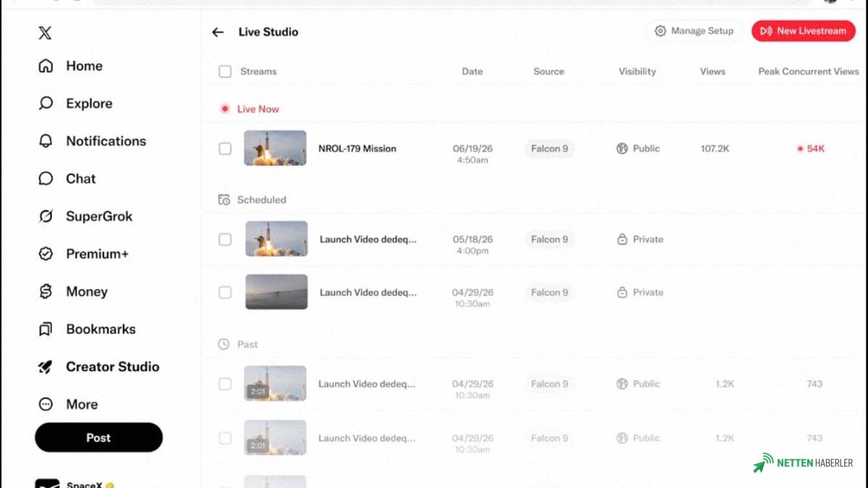Image resolution: width=868 pixels, height=488 pixels.
Task: Check the 05/18/26 scheduled stream checkbox
Action: (225, 239)
